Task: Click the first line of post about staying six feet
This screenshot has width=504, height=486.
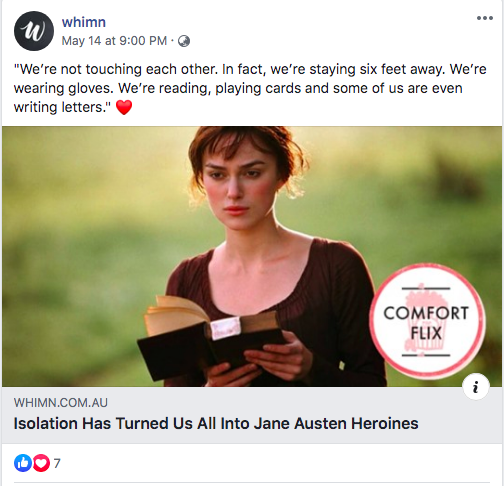Action: click(250, 69)
